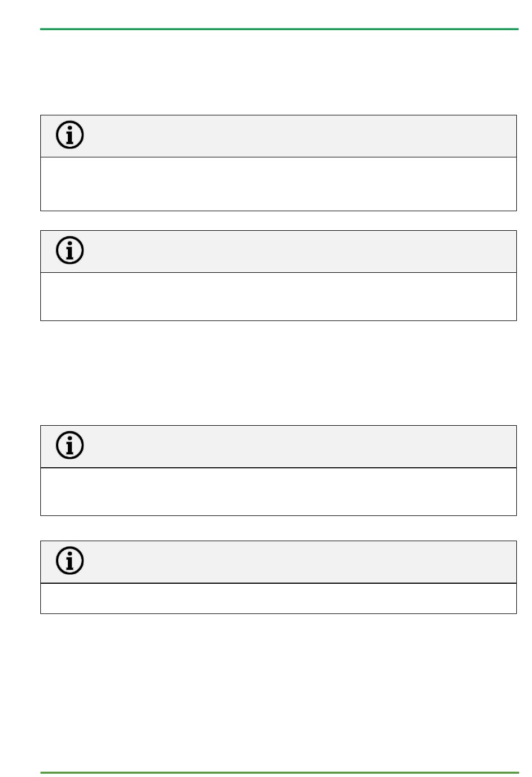Click the info icon in the first notice box

pos(70,135)
